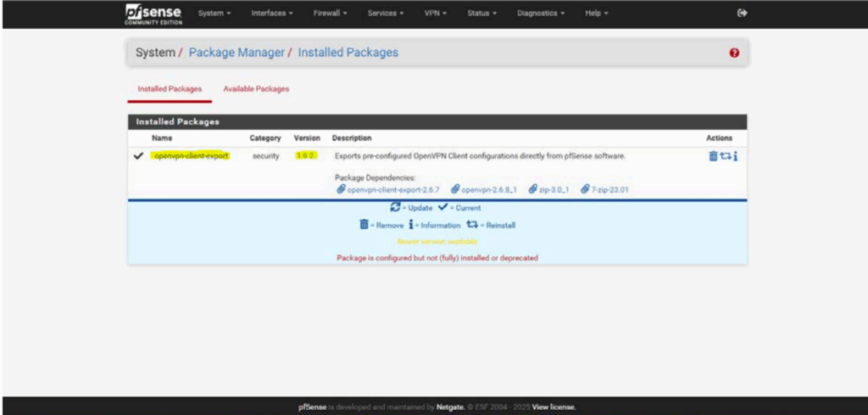Click Installed Packages breadcrumb link
868x415 pixels.
(x=348, y=53)
